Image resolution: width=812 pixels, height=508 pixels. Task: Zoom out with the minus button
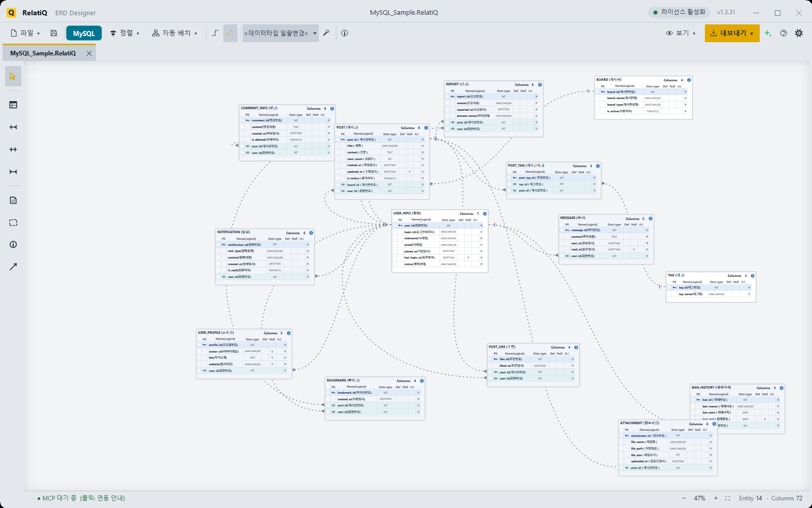point(684,498)
